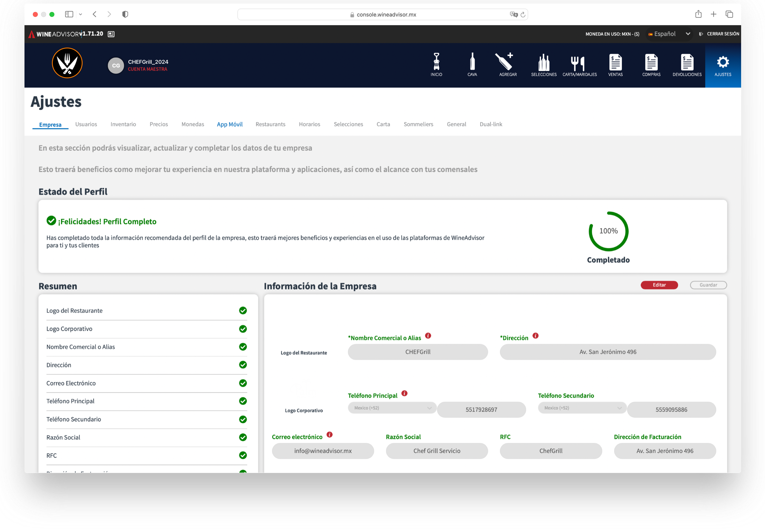The height and width of the screenshot is (532, 765).
Task: Click the Correo electrónico field info@wineadvisor.mx
Action: [322, 451]
